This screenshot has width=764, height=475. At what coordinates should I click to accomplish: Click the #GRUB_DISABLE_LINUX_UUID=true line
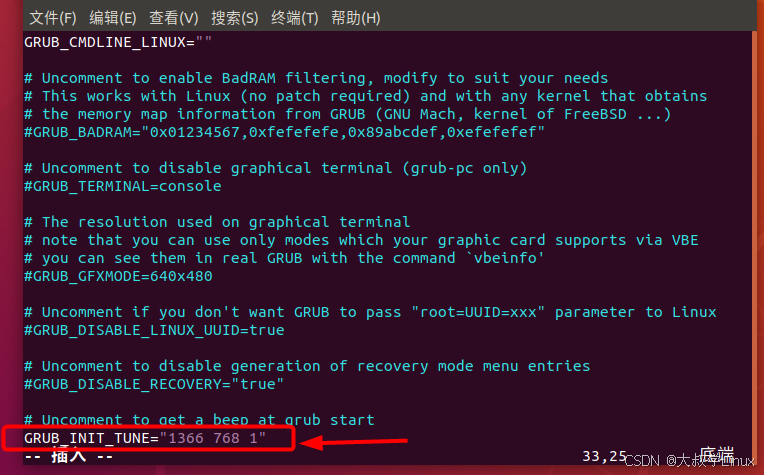[x=154, y=330]
